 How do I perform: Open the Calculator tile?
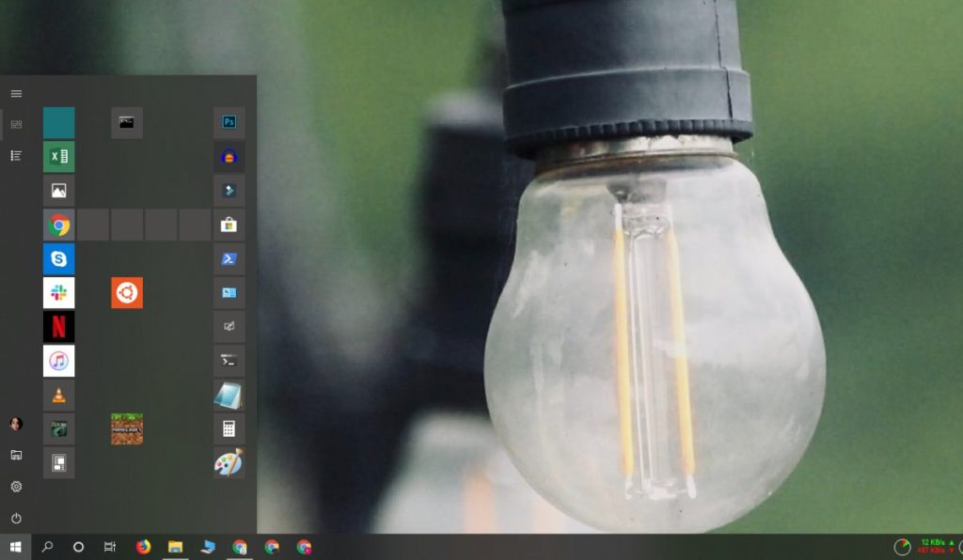(229, 428)
